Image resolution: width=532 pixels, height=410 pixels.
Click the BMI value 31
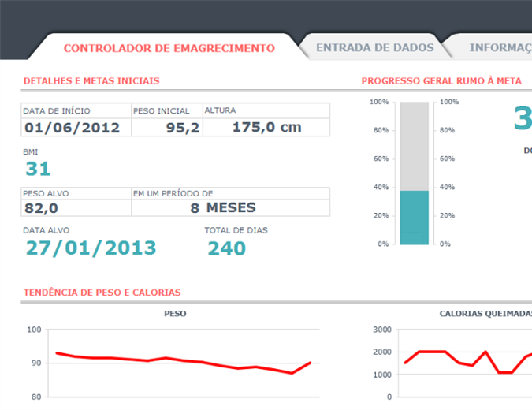point(38,169)
